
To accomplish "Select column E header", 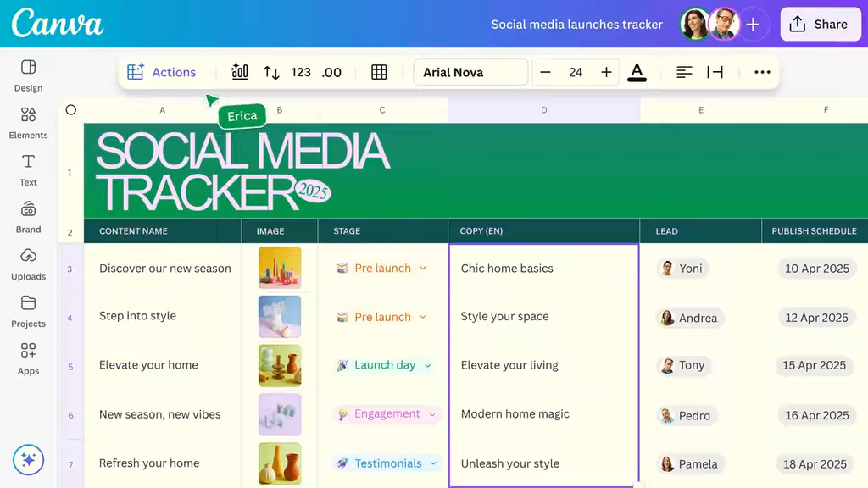I will [x=701, y=110].
